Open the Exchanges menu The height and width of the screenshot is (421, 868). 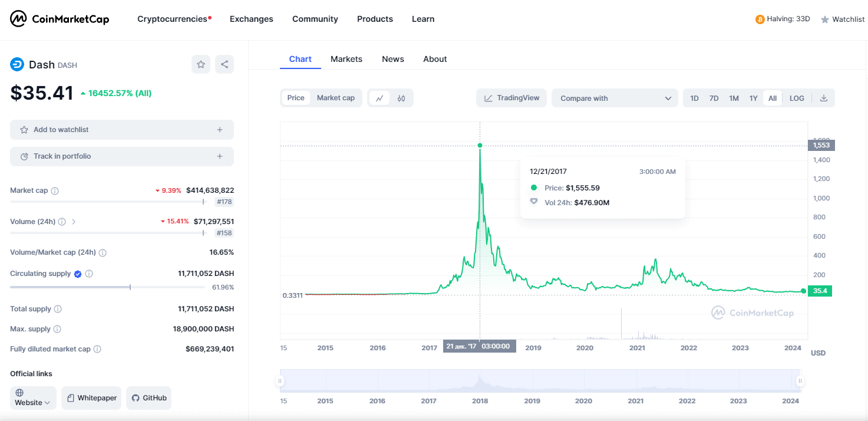tap(251, 19)
